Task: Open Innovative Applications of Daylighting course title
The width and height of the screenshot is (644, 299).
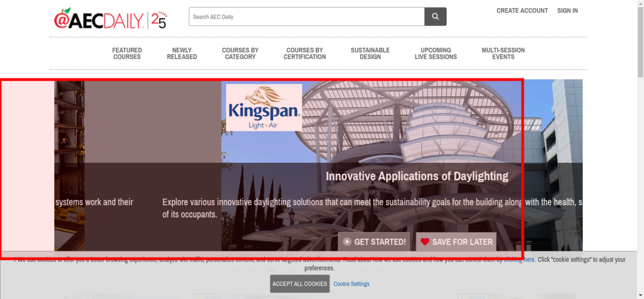Action: [417, 176]
